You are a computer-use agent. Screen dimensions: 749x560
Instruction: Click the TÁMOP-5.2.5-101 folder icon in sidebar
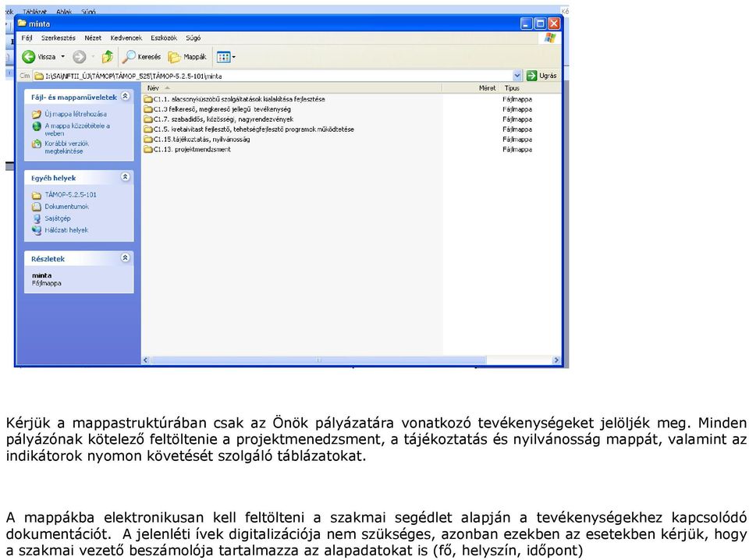37,195
